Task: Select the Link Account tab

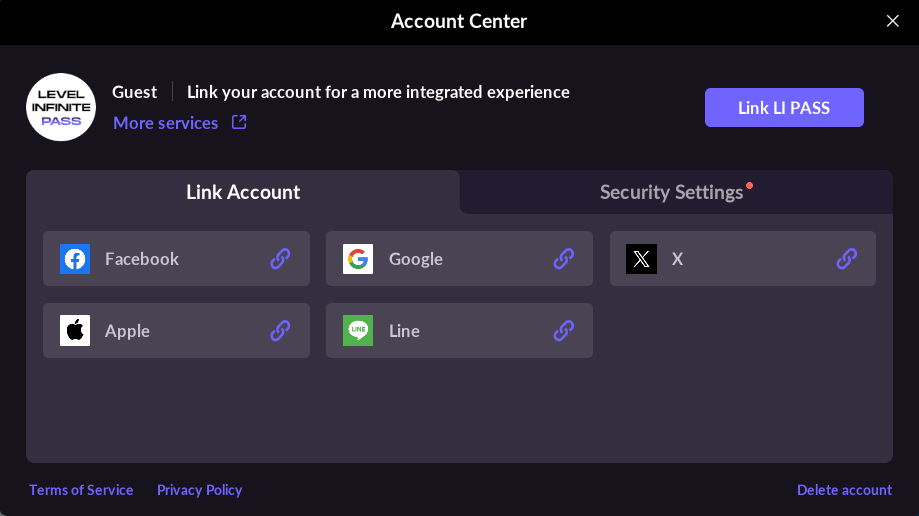Action: pyautogui.click(x=243, y=192)
